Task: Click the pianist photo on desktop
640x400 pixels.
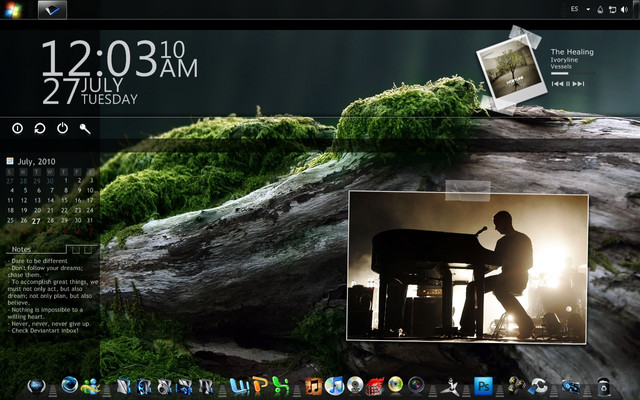Action: pos(467,267)
